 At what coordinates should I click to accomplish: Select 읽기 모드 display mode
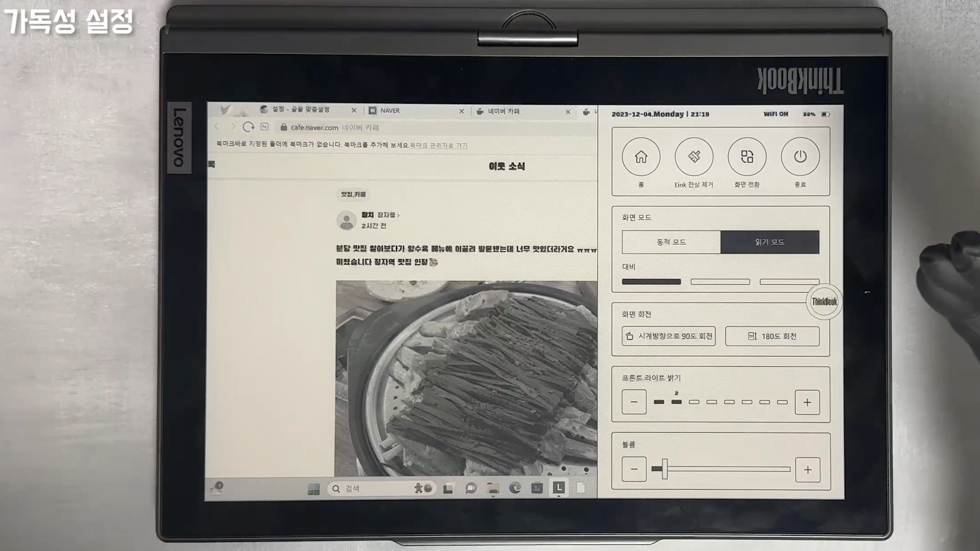(x=769, y=242)
